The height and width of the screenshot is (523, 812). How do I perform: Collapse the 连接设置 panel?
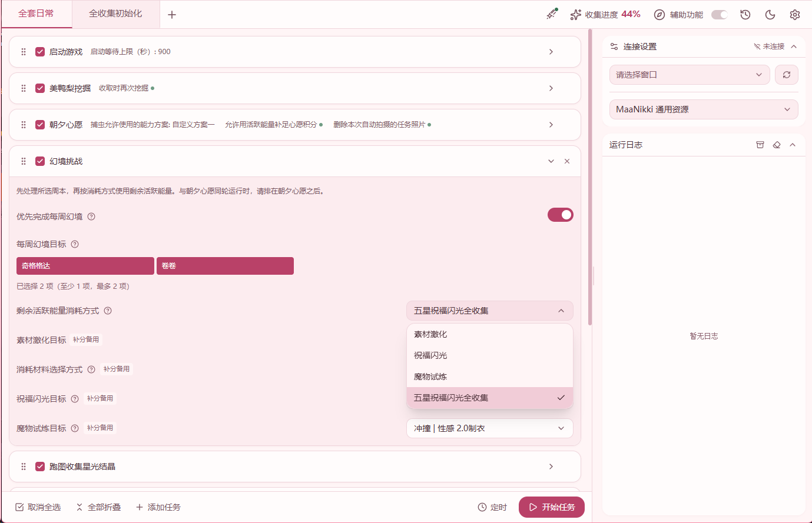point(794,46)
